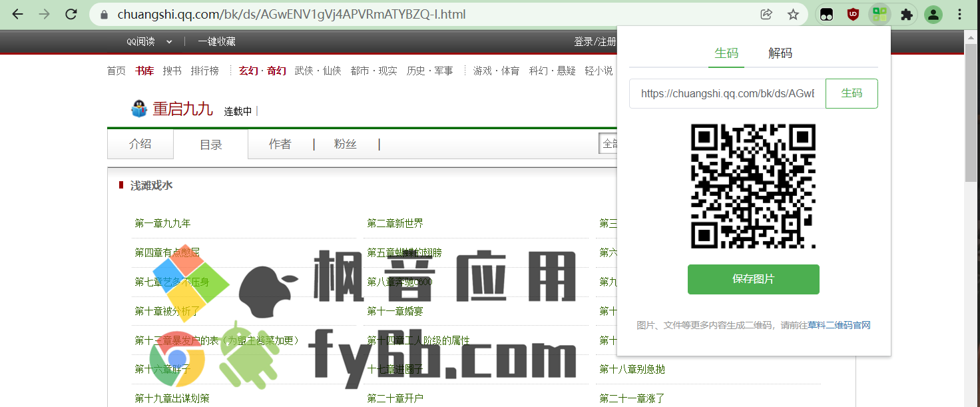Switch to the 目录 tab

(x=211, y=145)
